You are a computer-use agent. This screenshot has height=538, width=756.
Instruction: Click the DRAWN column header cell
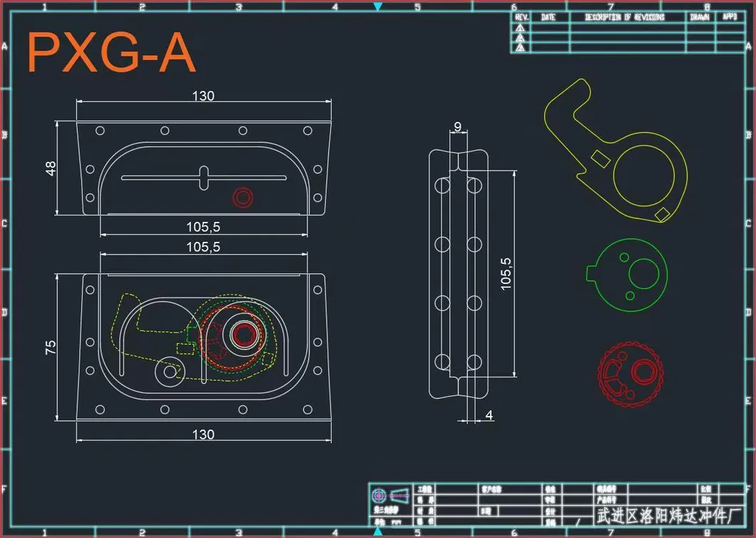[x=700, y=17]
